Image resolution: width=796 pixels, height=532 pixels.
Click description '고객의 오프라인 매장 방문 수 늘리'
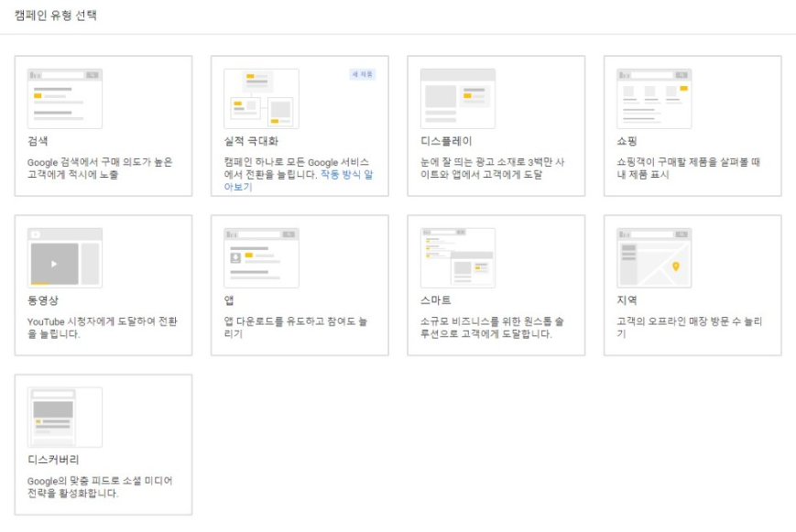pyautogui.click(x=690, y=321)
